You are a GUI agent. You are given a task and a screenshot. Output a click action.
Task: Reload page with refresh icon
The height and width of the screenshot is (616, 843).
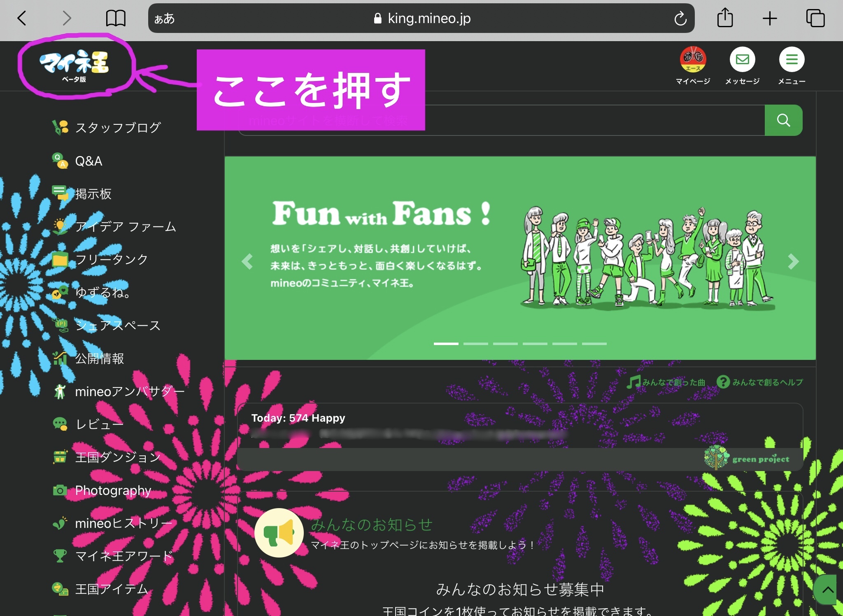(680, 19)
